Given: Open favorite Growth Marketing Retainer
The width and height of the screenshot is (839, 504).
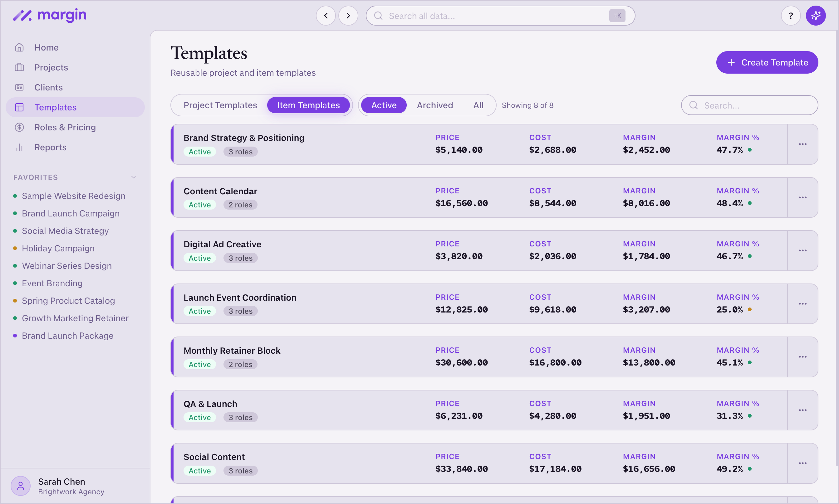Looking at the screenshot, I should click(x=75, y=318).
